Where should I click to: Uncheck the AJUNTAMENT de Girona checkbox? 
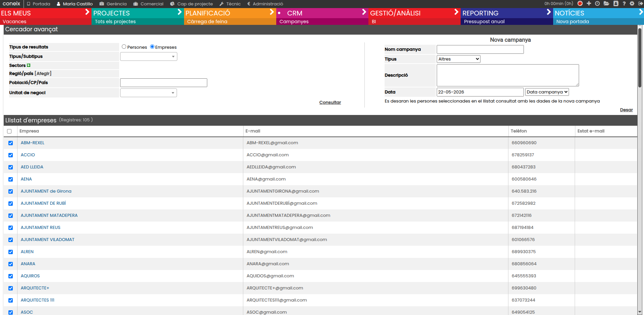[x=10, y=191]
